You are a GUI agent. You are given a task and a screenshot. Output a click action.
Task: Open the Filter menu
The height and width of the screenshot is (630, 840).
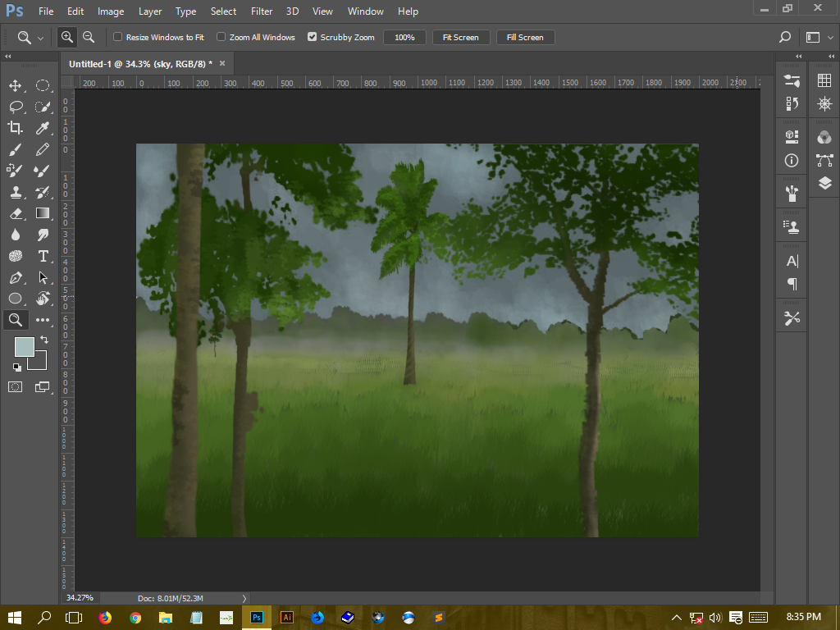tap(262, 11)
